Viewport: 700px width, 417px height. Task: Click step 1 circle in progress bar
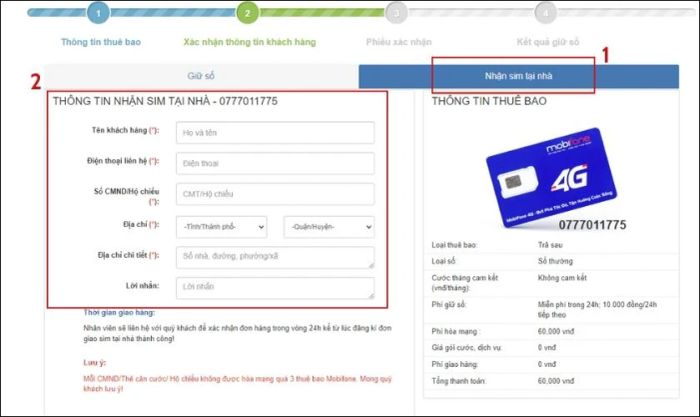[x=99, y=13]
